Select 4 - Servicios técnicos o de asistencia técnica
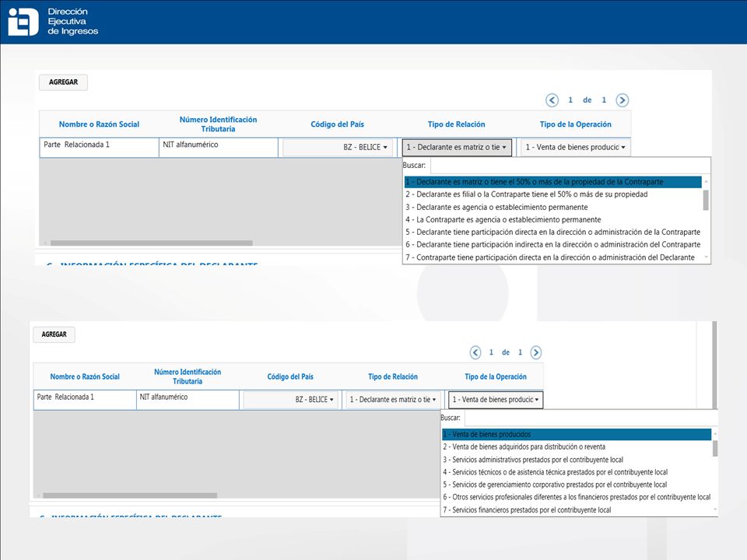 coord(577,472)
